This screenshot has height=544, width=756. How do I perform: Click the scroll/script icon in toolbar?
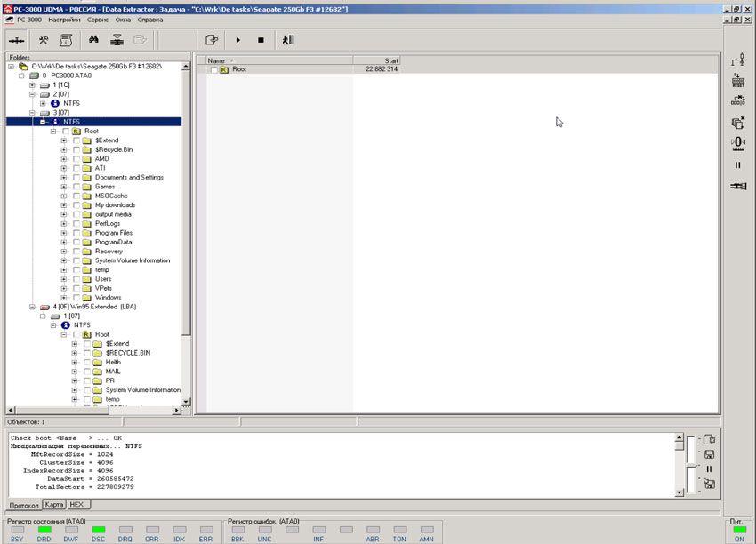(66, 40)
